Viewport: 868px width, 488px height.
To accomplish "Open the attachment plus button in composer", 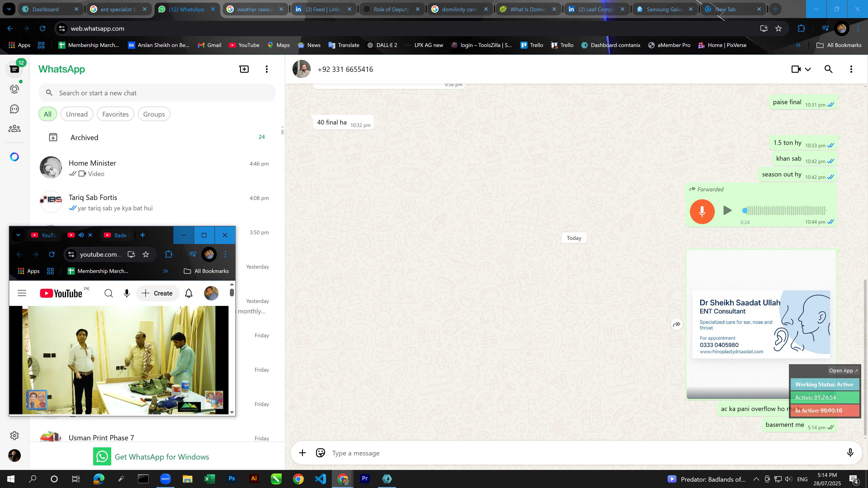I will [x=302, y=453].
